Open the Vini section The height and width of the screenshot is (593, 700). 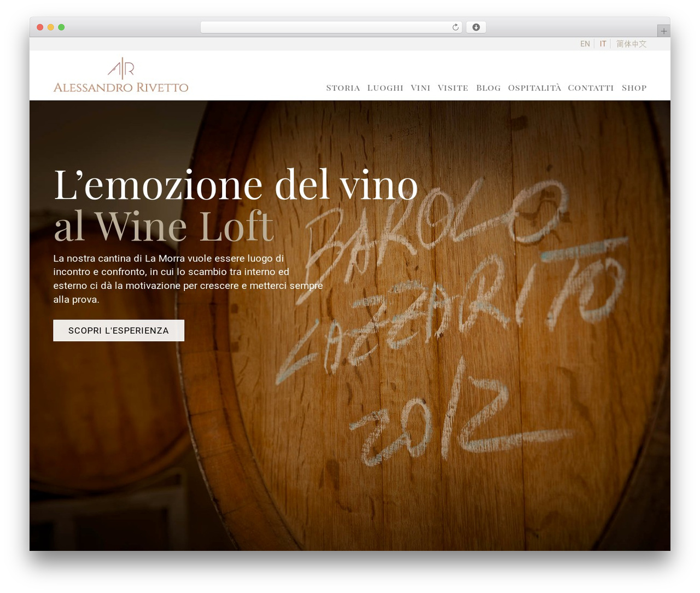[x=421, y=88]
